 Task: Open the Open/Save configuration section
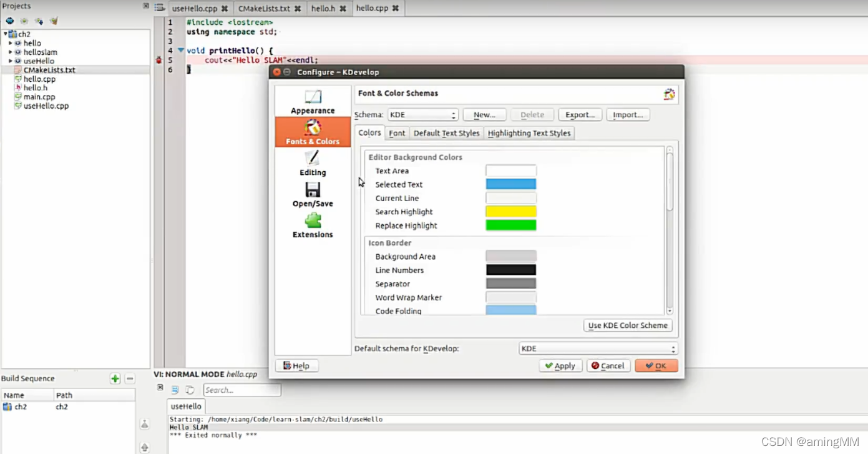[313, 194]
